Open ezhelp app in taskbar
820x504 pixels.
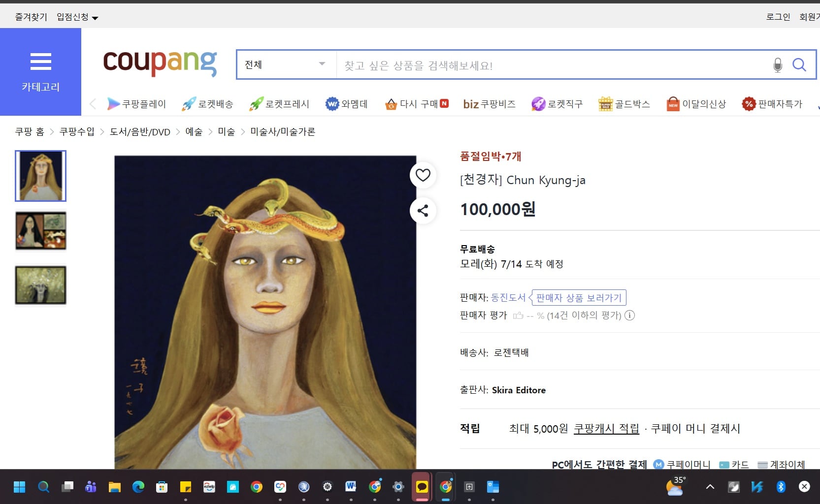[x=209, y=487]
